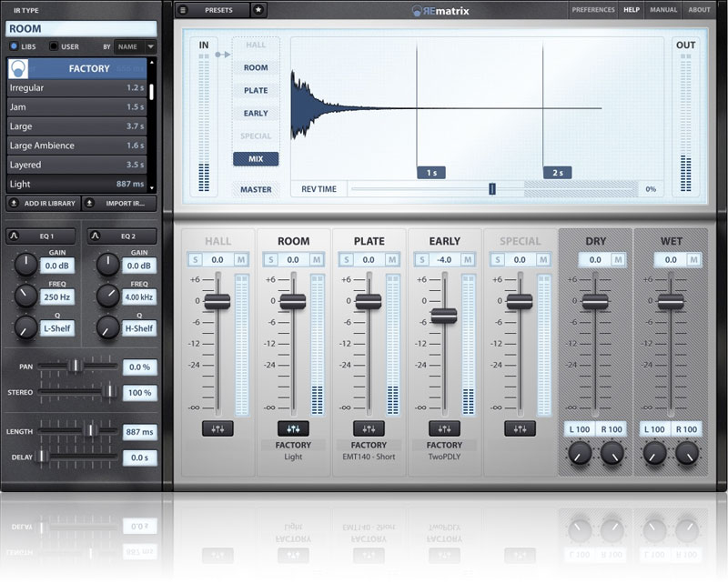Click the Dry left pan knob

coord(580,453)
